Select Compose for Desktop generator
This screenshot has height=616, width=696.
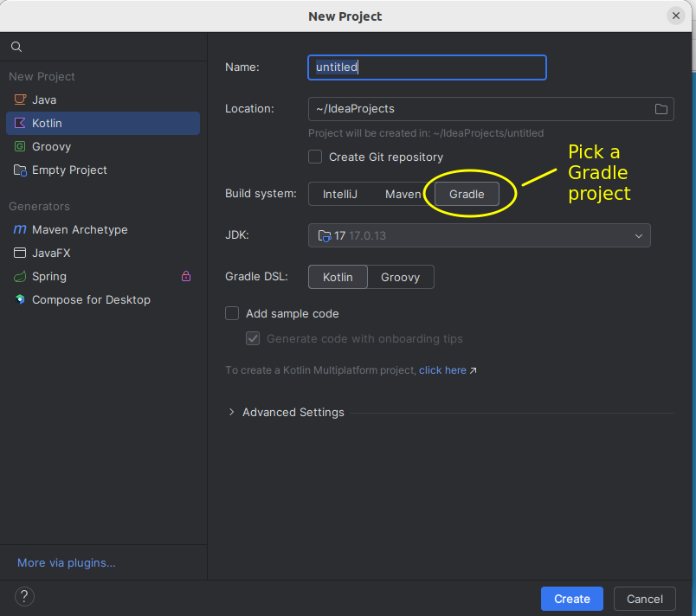click(103, 300)
